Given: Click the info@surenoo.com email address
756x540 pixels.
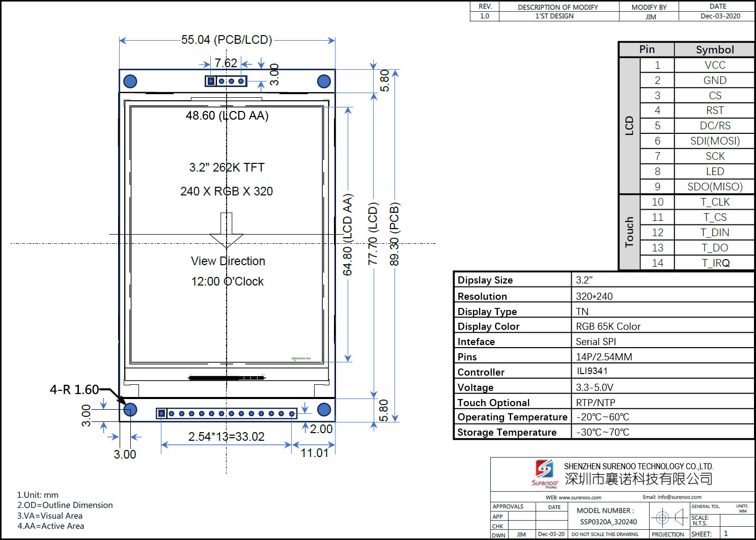Looking at the screenshot, I should [x=679, y=497].
